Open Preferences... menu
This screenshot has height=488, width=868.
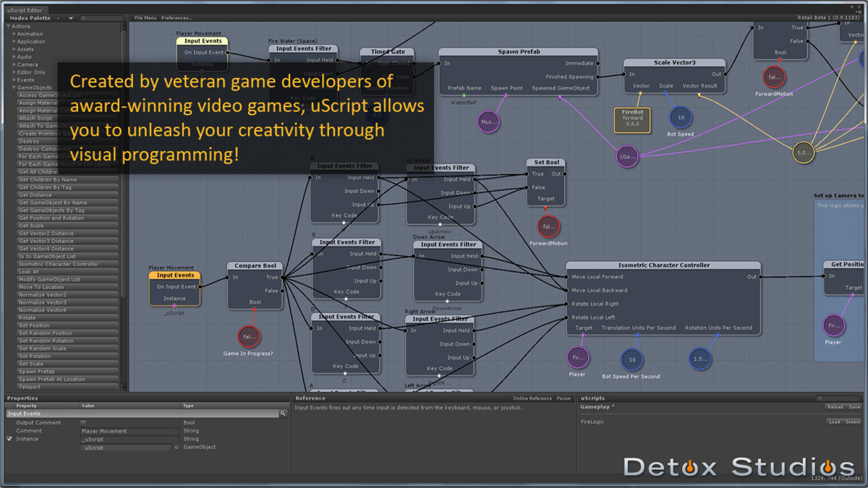176,17
